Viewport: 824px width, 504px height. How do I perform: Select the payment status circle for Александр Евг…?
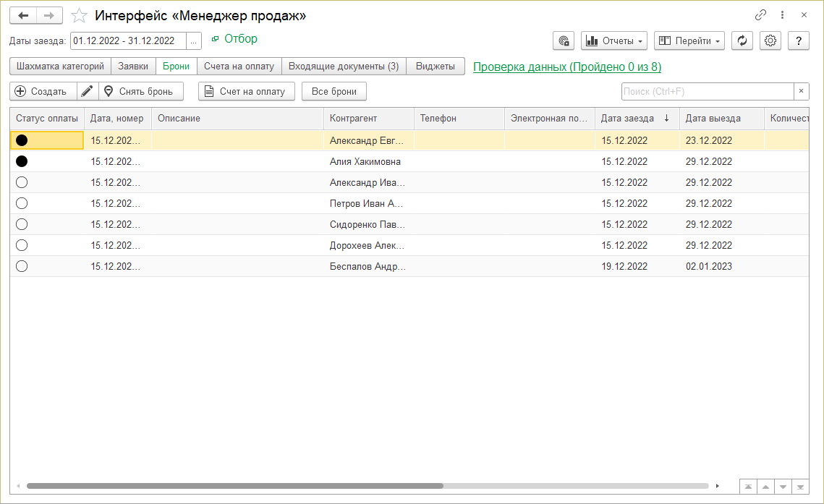pyautogui.click(x=22, y=140)
